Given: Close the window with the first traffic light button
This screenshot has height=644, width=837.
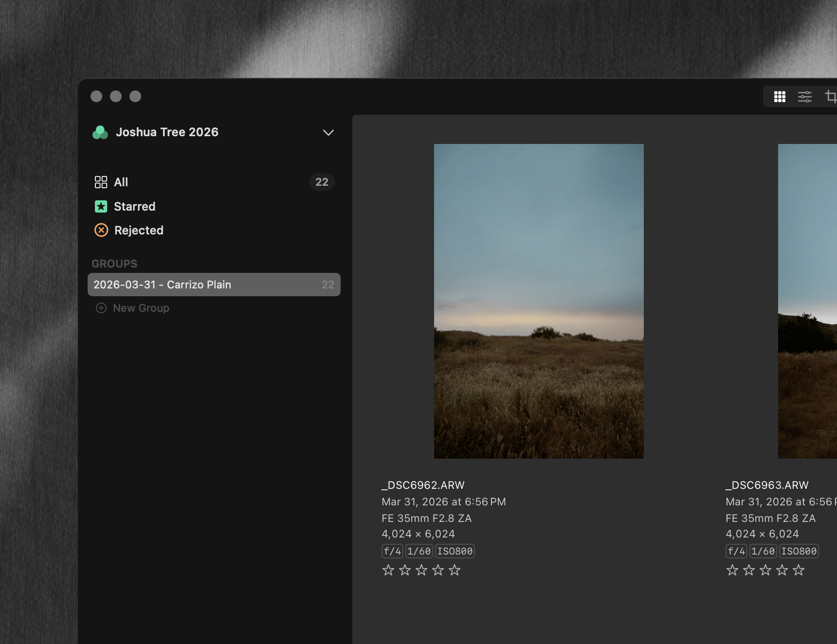Looking at the screenshot, I should (x=96, y=96).
